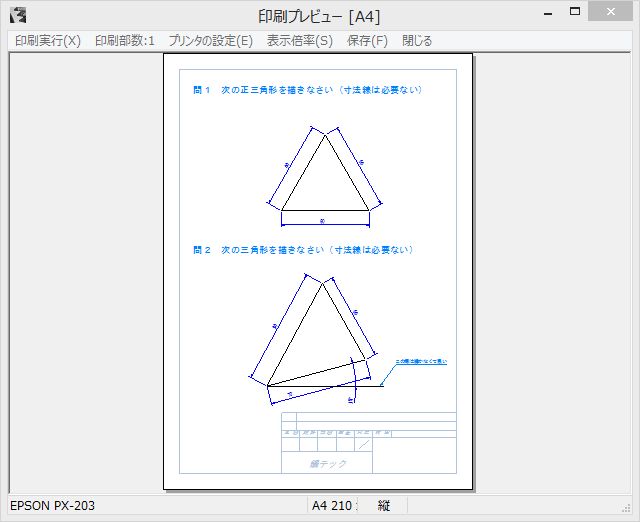Viewport: 640px width, 522px height.
Task: Click the application icon in title bar
Action: [18, 16]
